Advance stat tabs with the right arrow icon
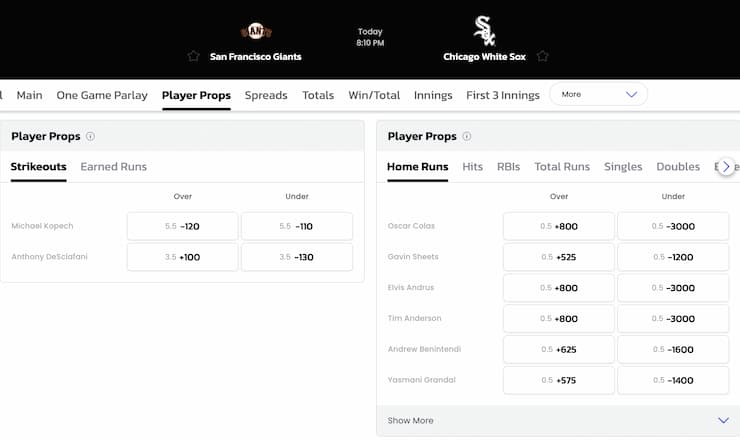740x441 pixels. pyautogui.click(x=726, y=166)
